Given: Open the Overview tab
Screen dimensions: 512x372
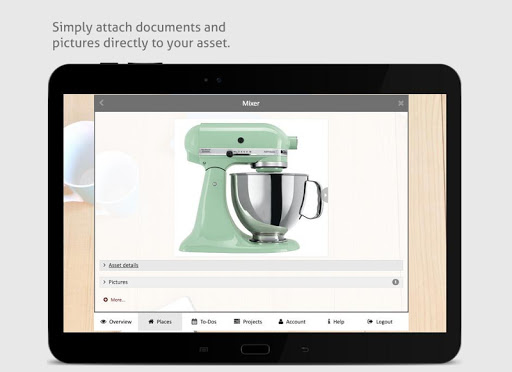Looking at the screenshot, I should 116,322.
